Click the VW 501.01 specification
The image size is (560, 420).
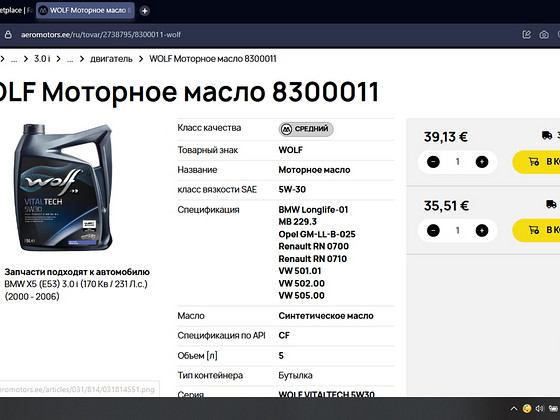click(300, 271)
